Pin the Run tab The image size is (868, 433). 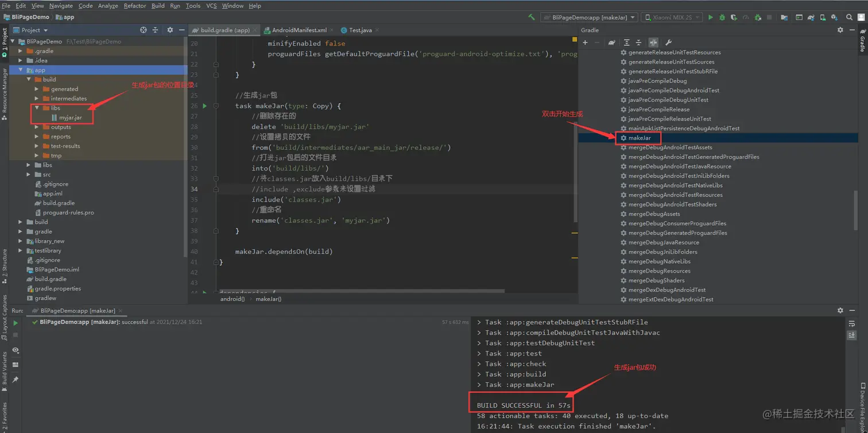point(15,380)
